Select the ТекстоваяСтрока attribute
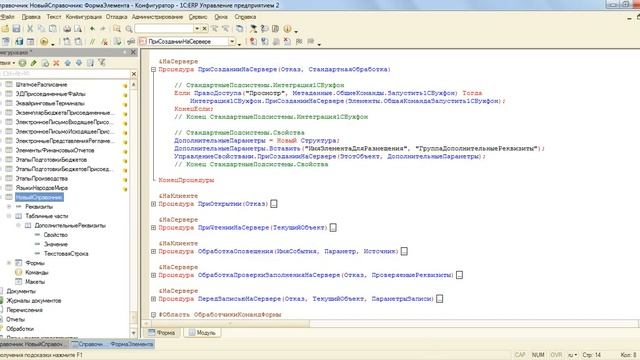The height and width of the screenshot is (360, 640). coord(66,253)
